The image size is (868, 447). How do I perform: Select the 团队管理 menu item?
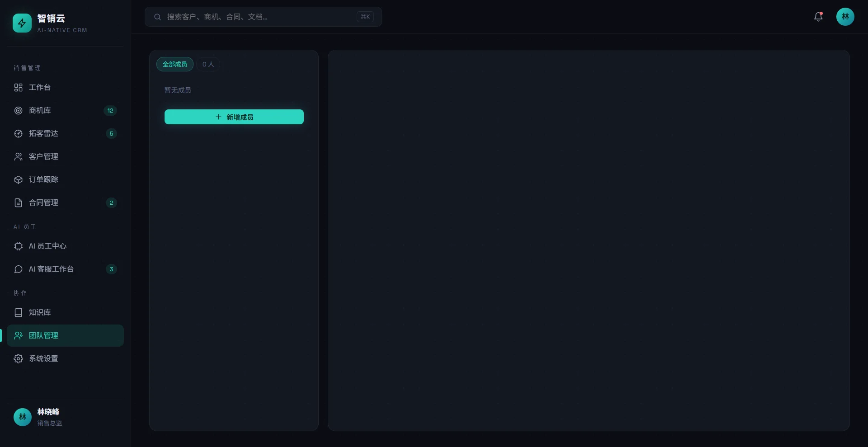[65, 335]
